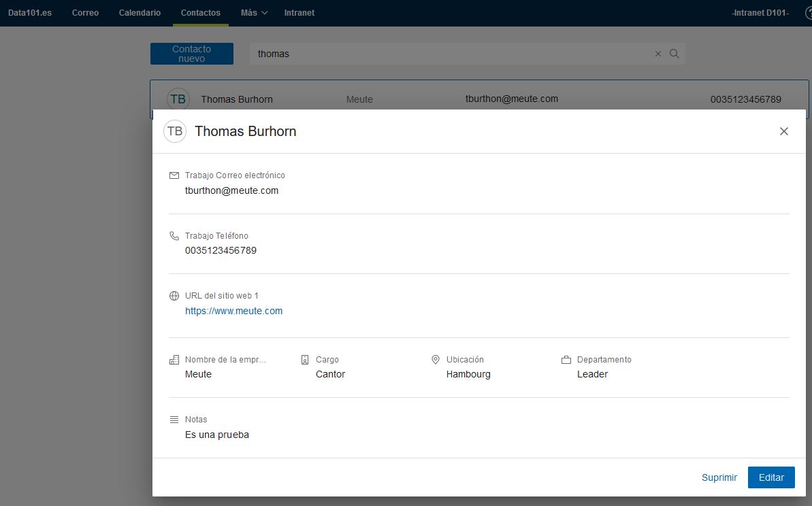Image resolution: width=812 pixels, height=506 pixels.
Task: Clear the search field with the X
Action: coord(658,54)
